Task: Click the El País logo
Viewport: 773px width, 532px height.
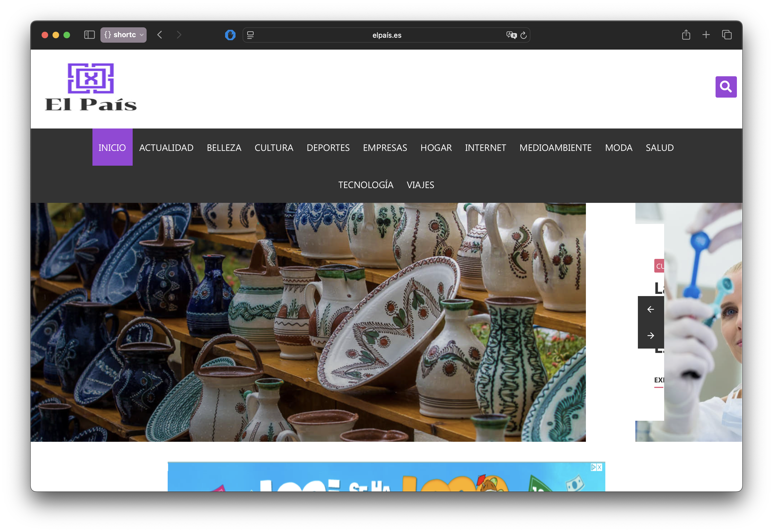Action: (91, 87)
